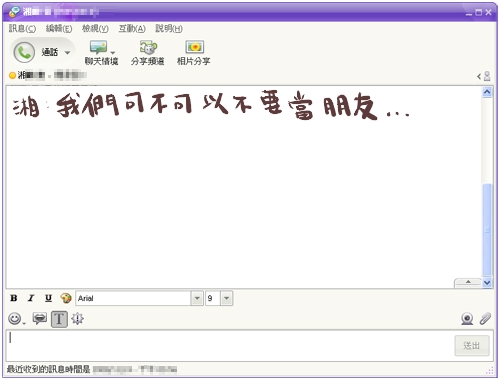
Task: Click the contact status indicator dot
Action: point(12,76)
